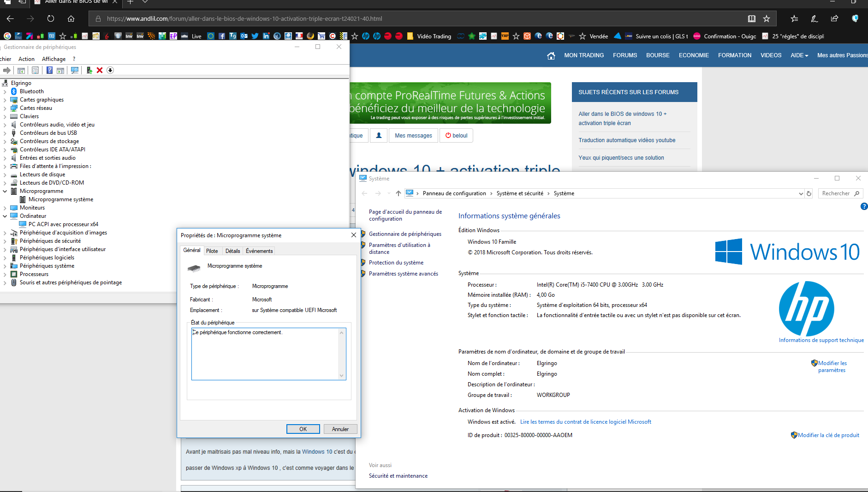Screen dimensions: 868x492
Task: Open Sécurité et maintenance link
Action: 398,476
